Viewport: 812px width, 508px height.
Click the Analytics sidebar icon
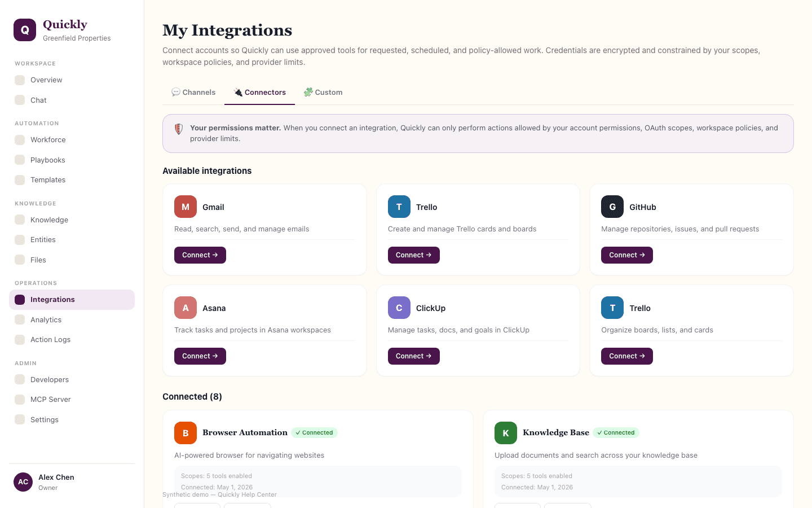(x=20, y=319)
